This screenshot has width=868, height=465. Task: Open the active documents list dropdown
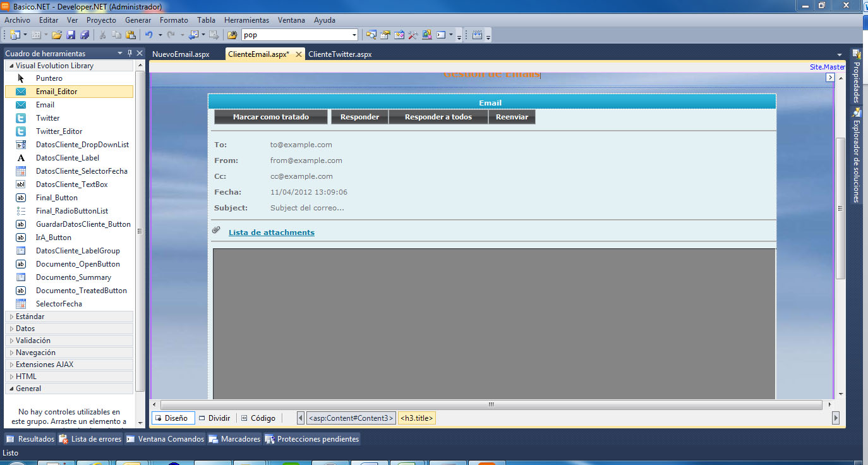(x=840, y=54)
